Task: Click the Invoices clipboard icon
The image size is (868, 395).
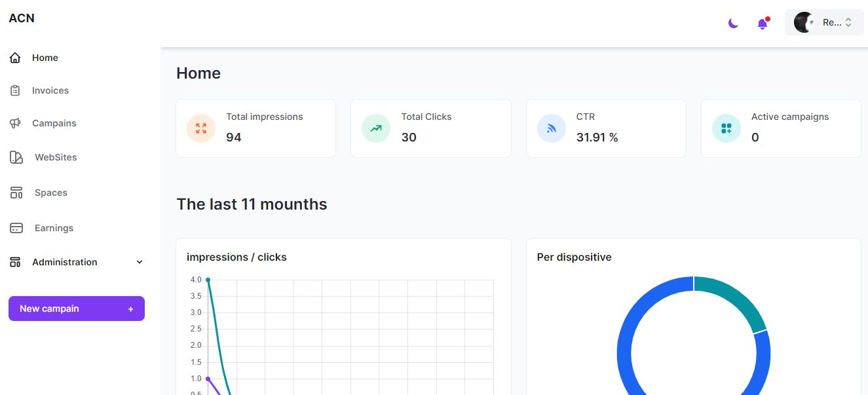Action: pos(16,90)
